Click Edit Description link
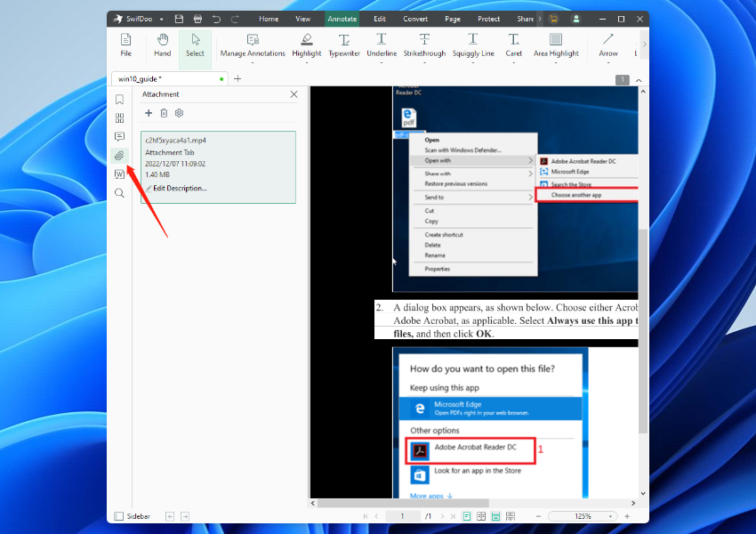 180,188
